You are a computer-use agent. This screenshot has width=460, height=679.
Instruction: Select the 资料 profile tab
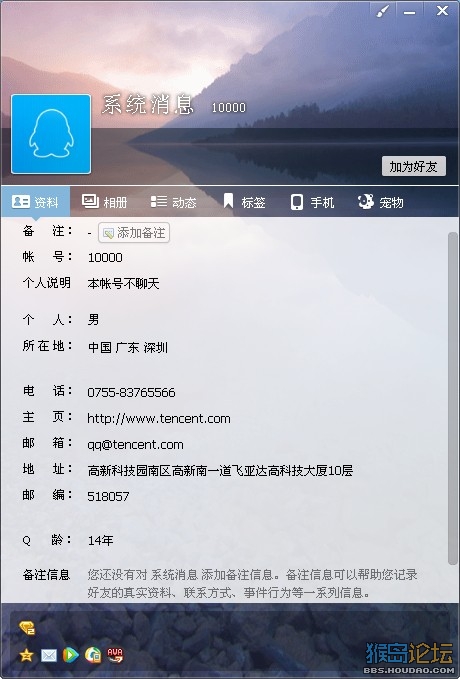[x=35, y=202]
